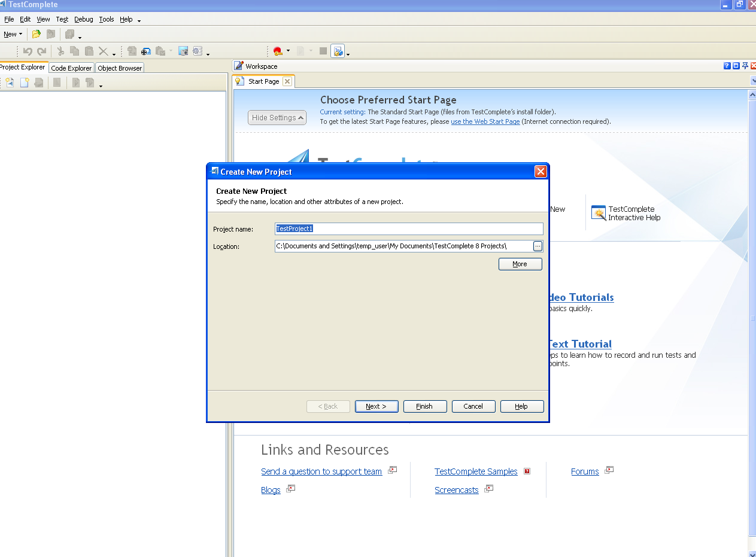Click the dialog Help button
This screenshot has height=557, width=756.
point(521,406)
